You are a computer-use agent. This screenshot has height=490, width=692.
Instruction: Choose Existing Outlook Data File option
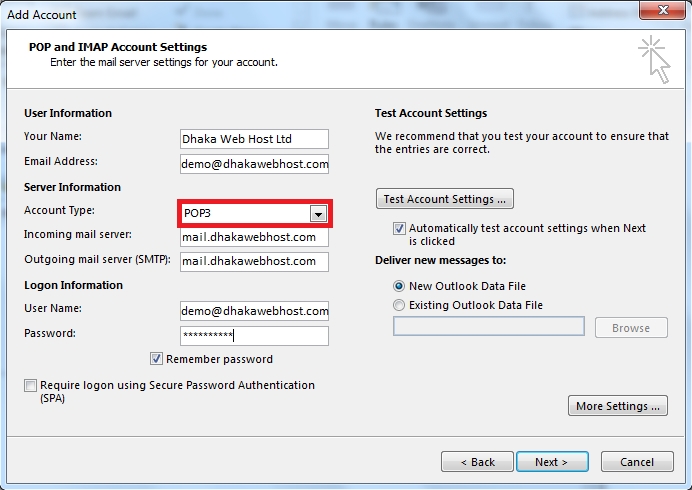tap(400, 305)
